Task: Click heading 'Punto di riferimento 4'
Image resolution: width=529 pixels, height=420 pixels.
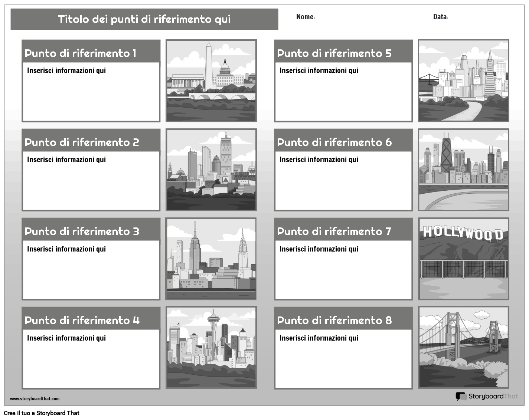Action: tap(82, 321)
